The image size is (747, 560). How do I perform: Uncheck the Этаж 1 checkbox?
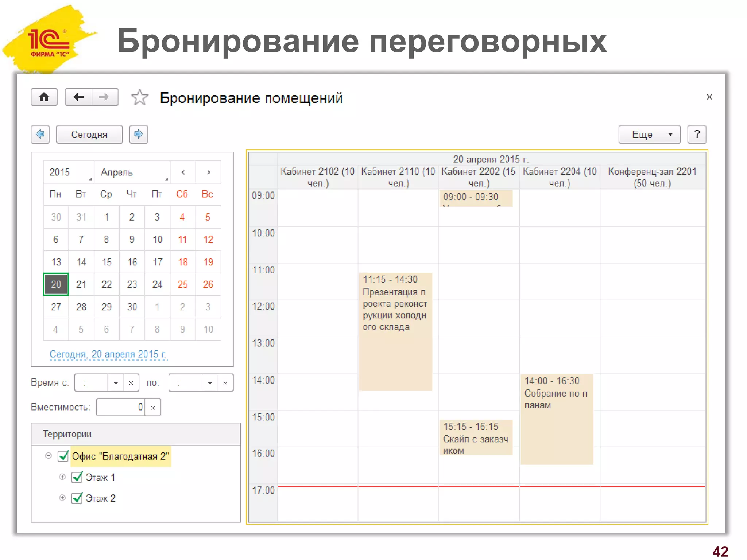click(x=77, y=477)
